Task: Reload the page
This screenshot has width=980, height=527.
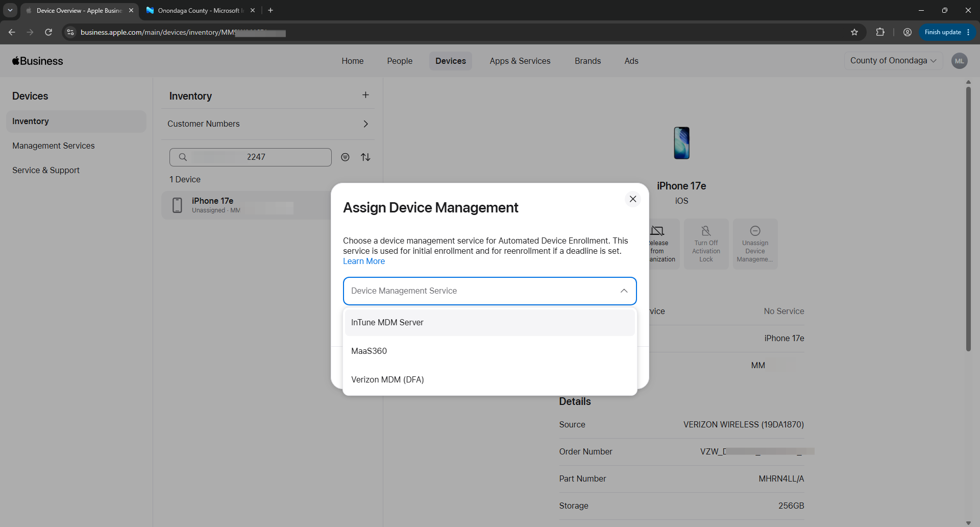Action: (48, 32)
